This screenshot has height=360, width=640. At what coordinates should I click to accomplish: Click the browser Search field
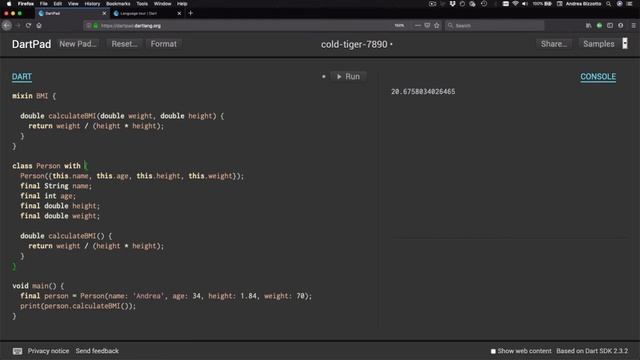point(495,26)
